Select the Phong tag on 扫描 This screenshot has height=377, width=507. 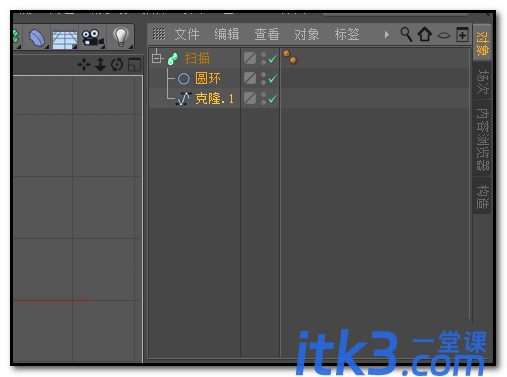coord(290,57)
